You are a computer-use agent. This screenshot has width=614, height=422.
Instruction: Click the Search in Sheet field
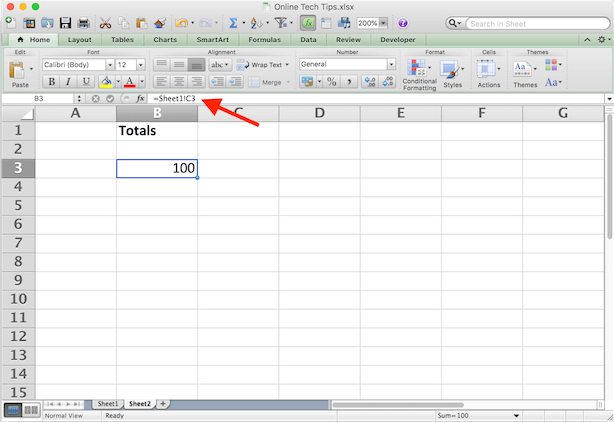click(537, 23)
